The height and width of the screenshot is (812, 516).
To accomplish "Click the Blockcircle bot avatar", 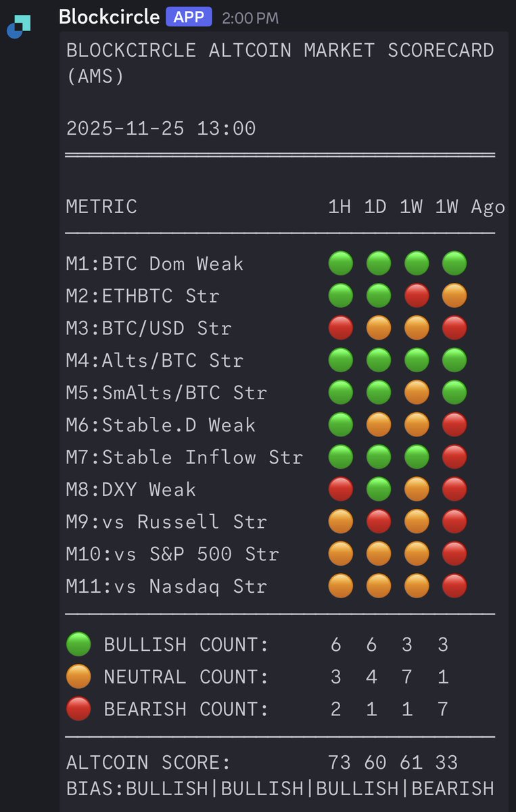I will [x=18, y=26].
